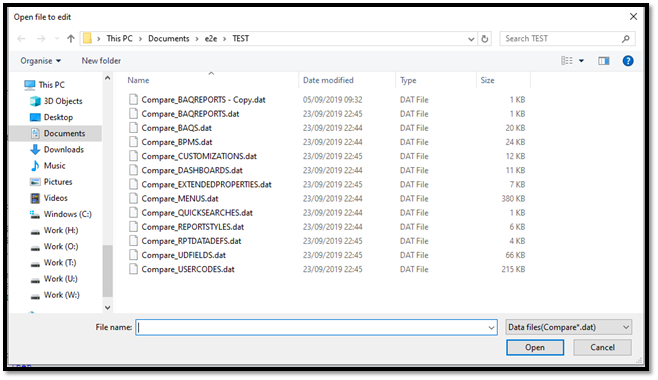
Task: Sort files by Type column
Action: click(408, 80)
